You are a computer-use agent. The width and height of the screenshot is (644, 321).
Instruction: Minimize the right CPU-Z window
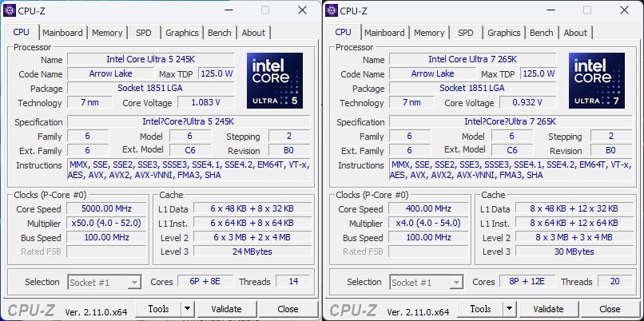(x=551, y=10)
